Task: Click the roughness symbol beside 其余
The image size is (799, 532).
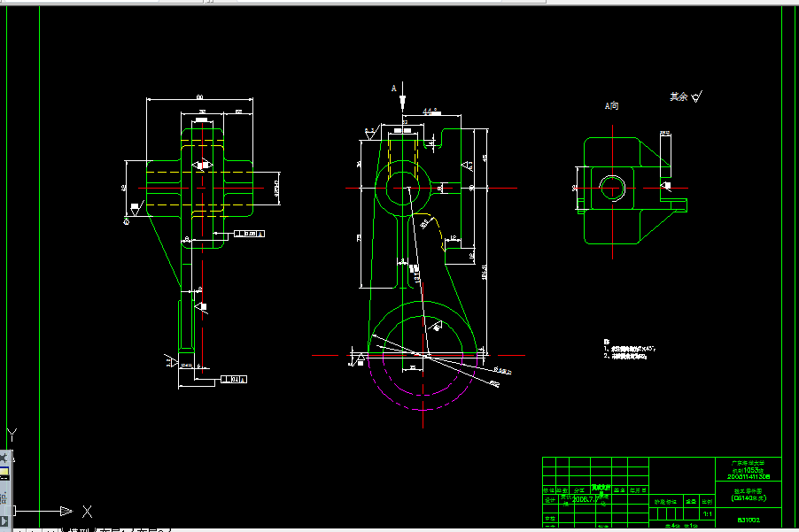Action: click(697, 96)
